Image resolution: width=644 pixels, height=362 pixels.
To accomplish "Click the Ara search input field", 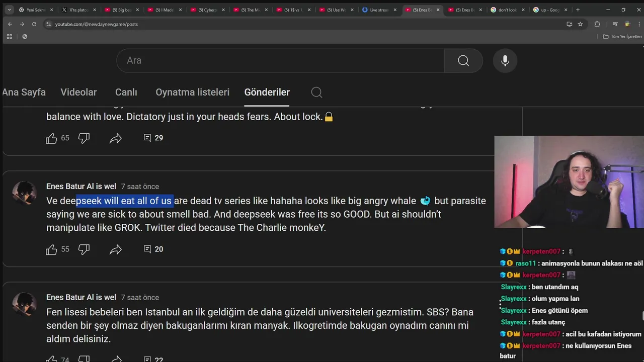I will (x=280, y=61).
